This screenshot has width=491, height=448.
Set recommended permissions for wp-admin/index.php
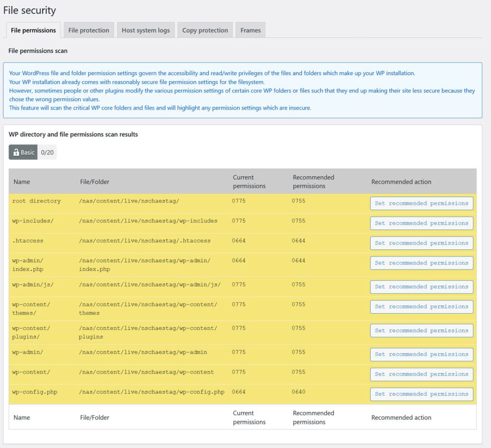[x=421, y=262]
